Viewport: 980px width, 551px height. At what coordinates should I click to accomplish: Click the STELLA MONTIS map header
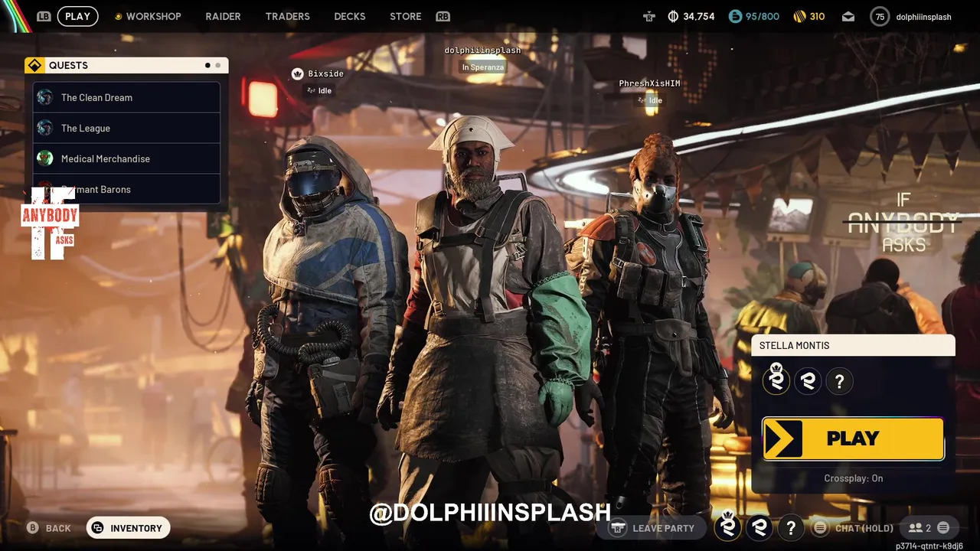(x=853, y=345)
